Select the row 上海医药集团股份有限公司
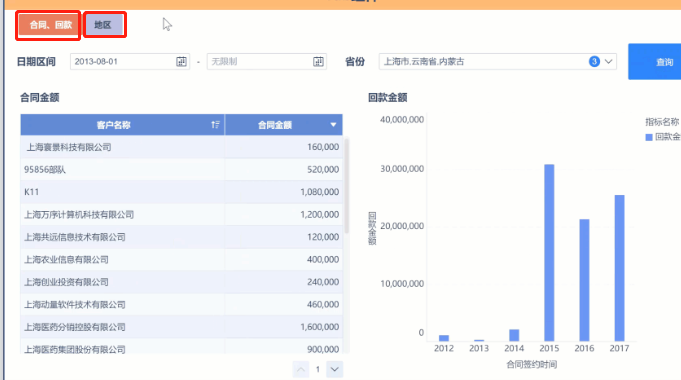This screenshot has height=380, width=681. tap(182, 347)
